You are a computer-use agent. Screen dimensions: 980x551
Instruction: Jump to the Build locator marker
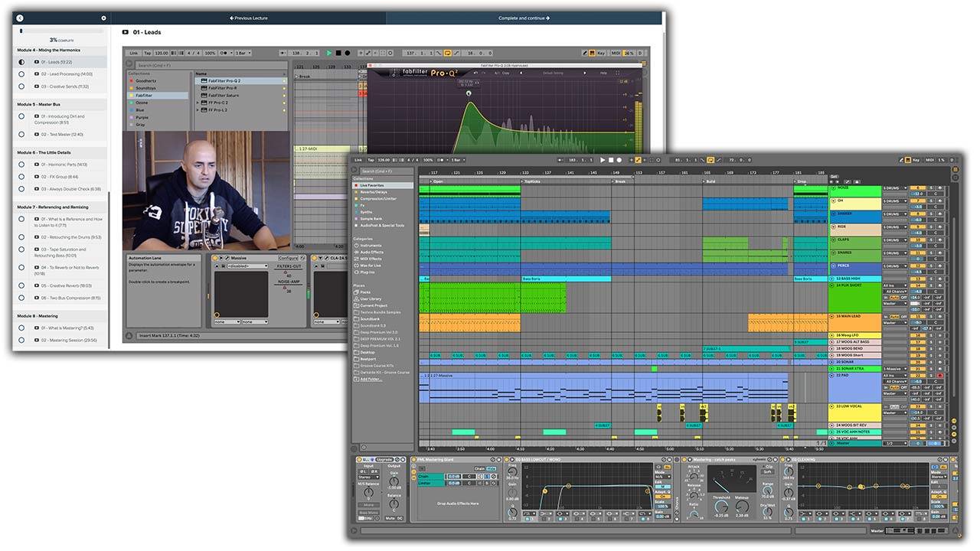(710, 181)
